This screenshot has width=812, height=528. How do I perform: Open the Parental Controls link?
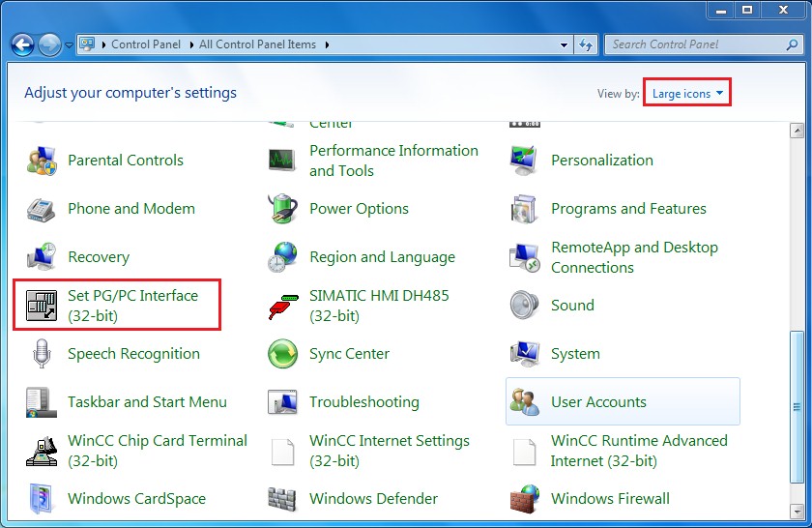coord(126,161)
